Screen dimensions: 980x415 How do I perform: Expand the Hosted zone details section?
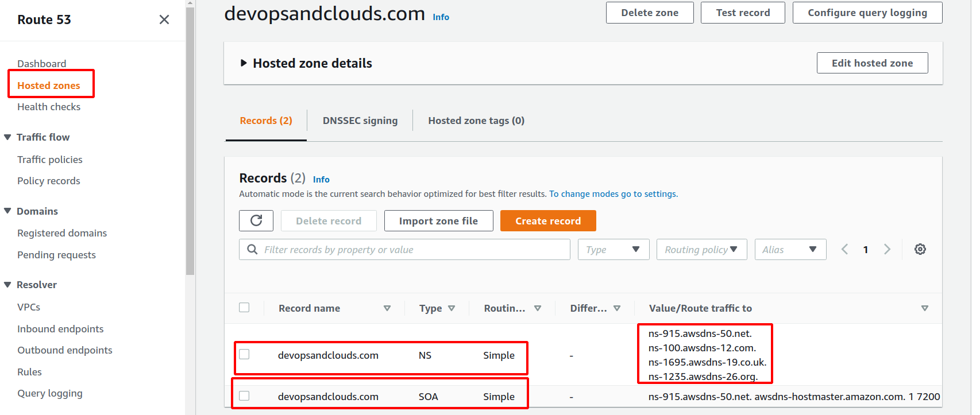244,63
